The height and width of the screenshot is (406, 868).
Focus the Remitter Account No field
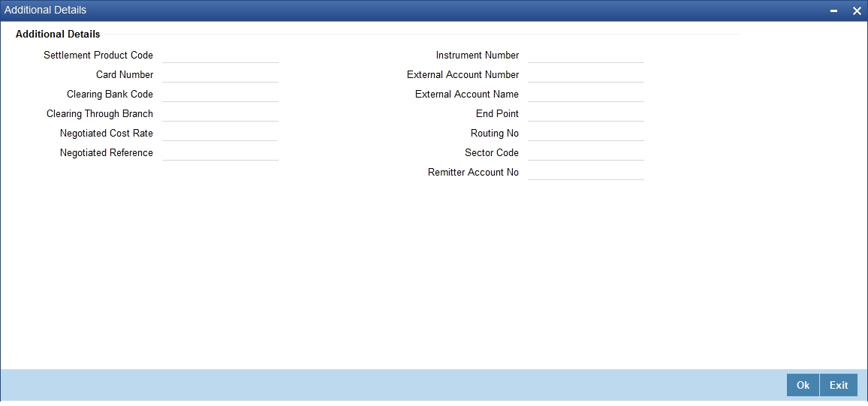tap(586, 173)
